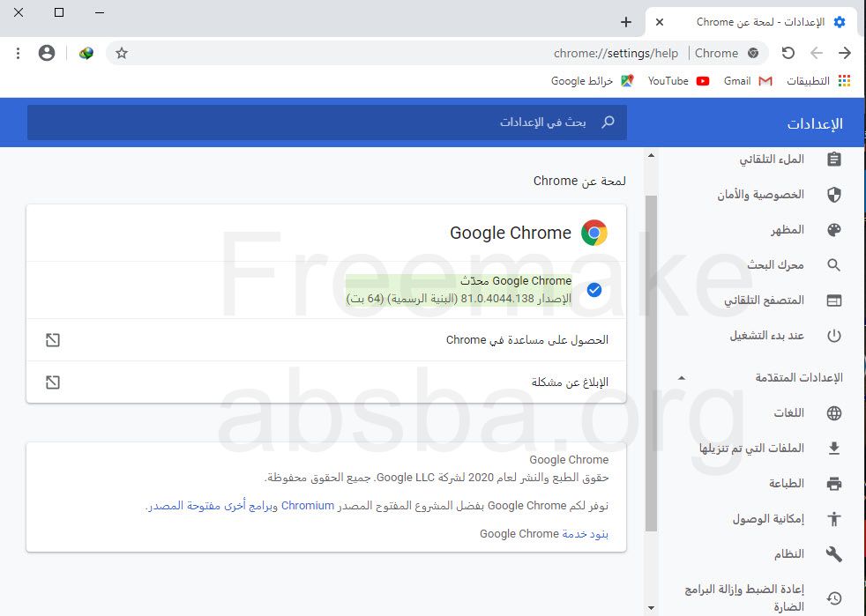
Task: Open the المظهر settings section
Action: pyautogui.click(x=787, y=230)
